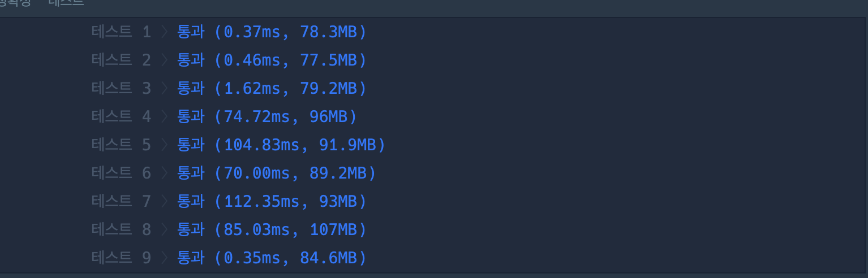Click the 통과 (1.62ms, 79.2MB) result
The image size is (868, 278).
(272, 89)
